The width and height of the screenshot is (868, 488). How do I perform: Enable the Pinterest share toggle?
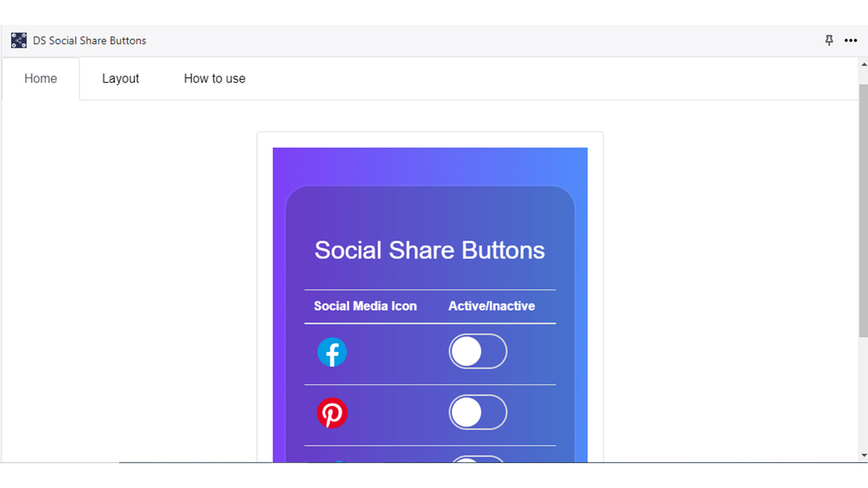pos(478,412)
